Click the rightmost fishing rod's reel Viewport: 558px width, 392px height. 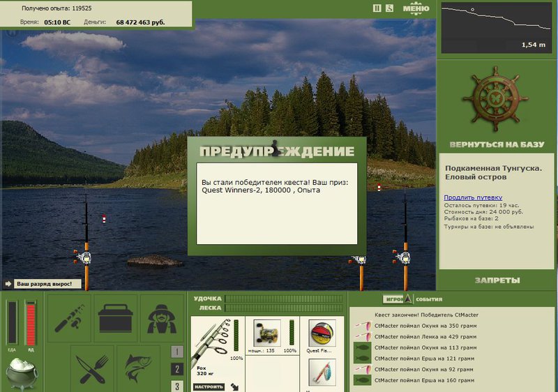402,257
